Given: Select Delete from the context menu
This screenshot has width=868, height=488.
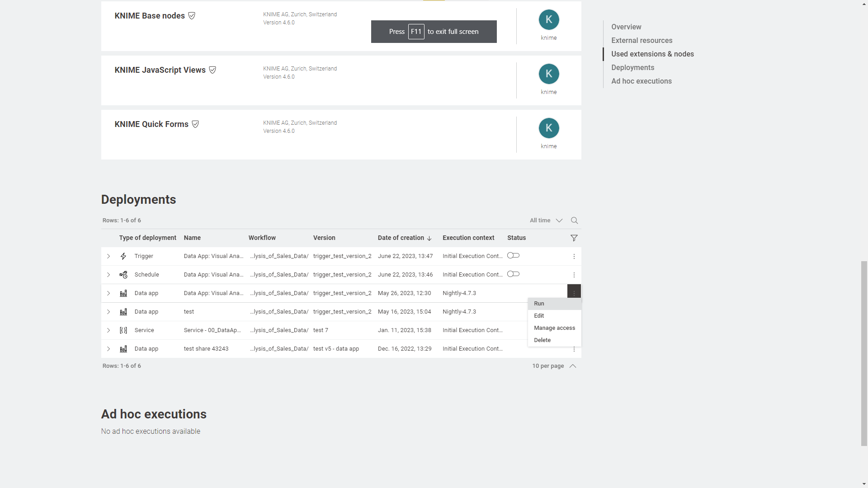Looking at the screenshot, I should [541, 340].
